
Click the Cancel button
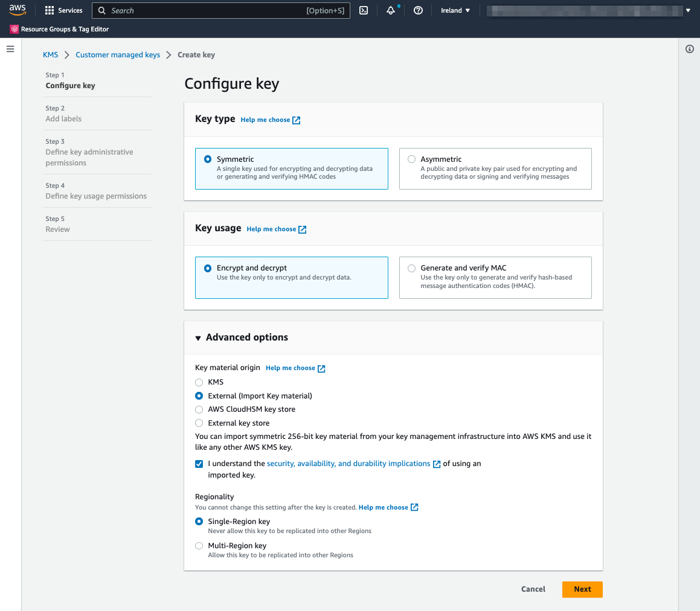[533, 589]
